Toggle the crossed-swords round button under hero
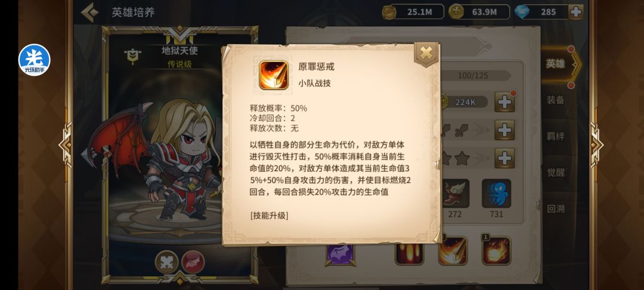 coord(167,262)
